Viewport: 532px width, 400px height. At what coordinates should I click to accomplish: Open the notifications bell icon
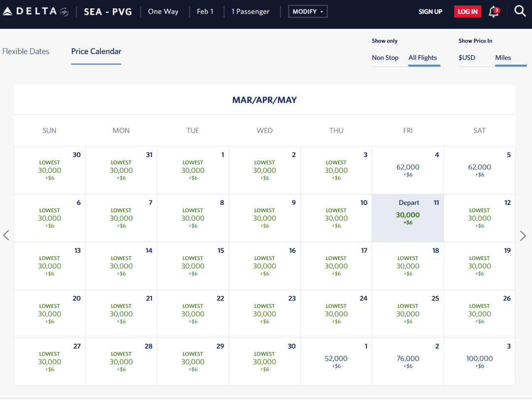tap(494, 11)
